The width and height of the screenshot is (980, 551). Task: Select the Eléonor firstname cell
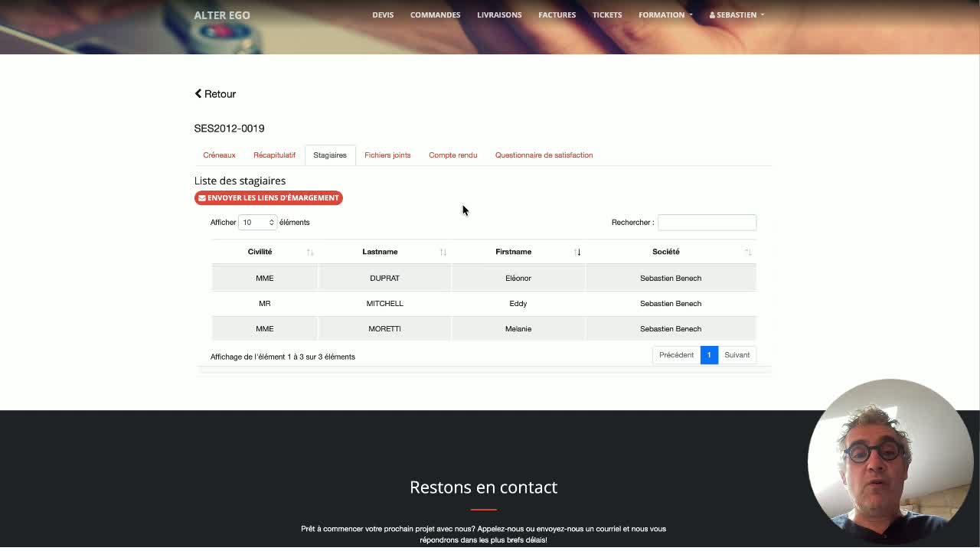point(518,278)
